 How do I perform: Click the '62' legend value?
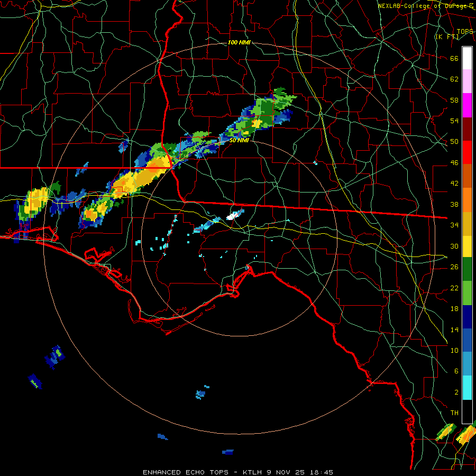click(454, 79)
